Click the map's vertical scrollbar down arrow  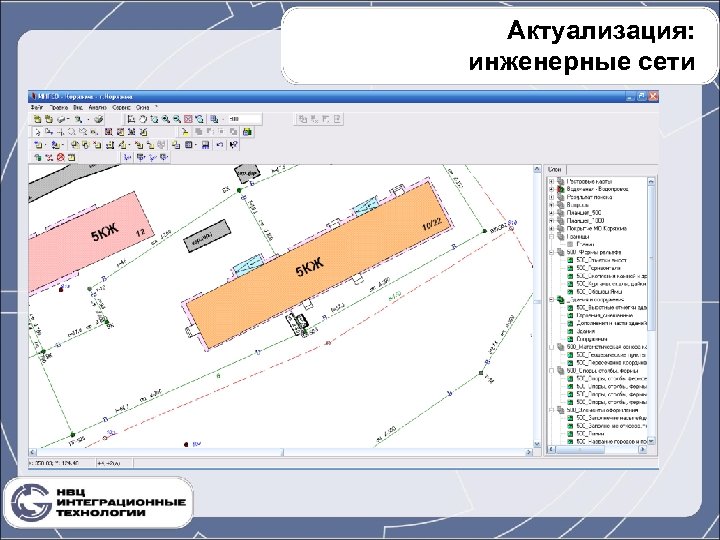537,444
